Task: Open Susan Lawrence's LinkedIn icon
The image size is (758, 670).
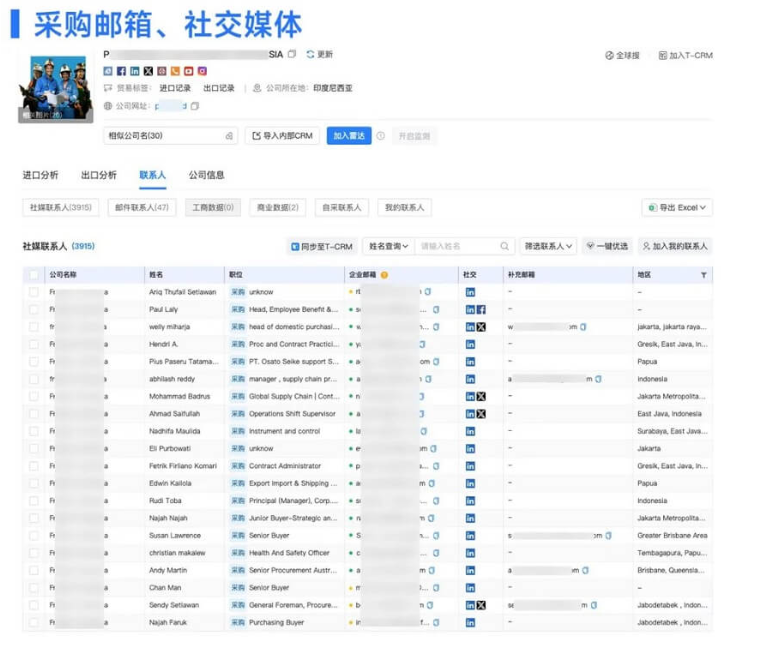Action: (x=470, y=536)
